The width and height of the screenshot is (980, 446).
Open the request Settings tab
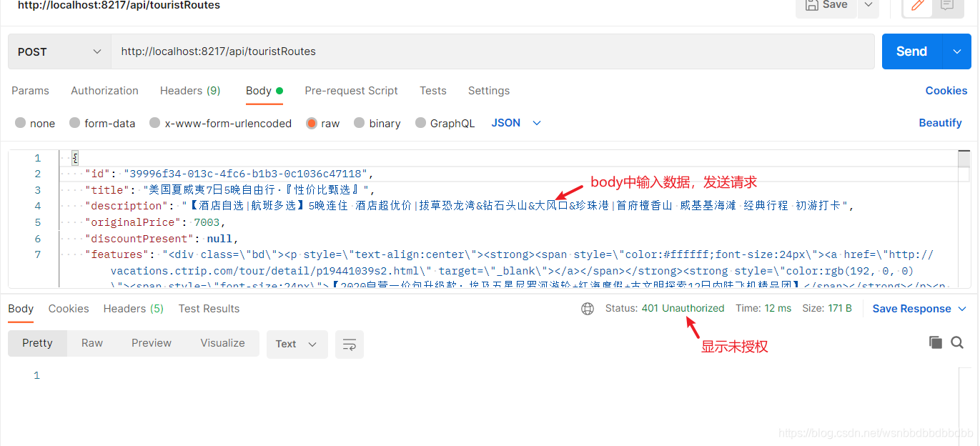[489, 91]
